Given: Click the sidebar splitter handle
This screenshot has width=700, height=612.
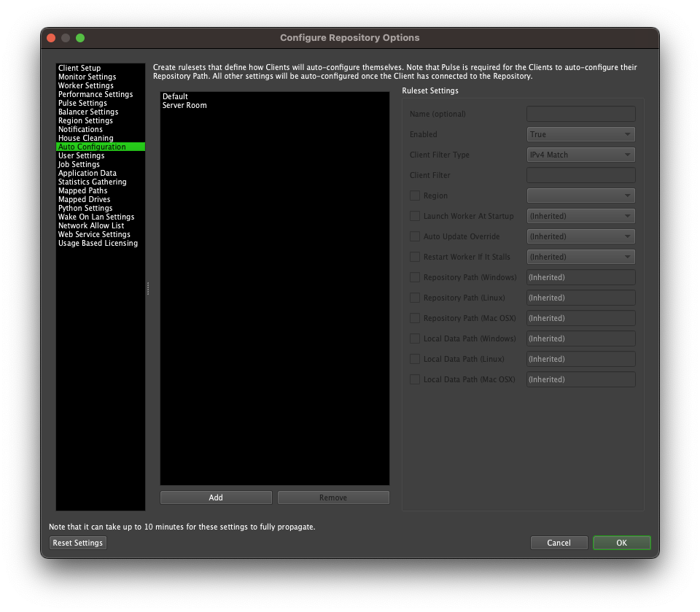Looking at the screenshot, I should (x=148, y=289).
